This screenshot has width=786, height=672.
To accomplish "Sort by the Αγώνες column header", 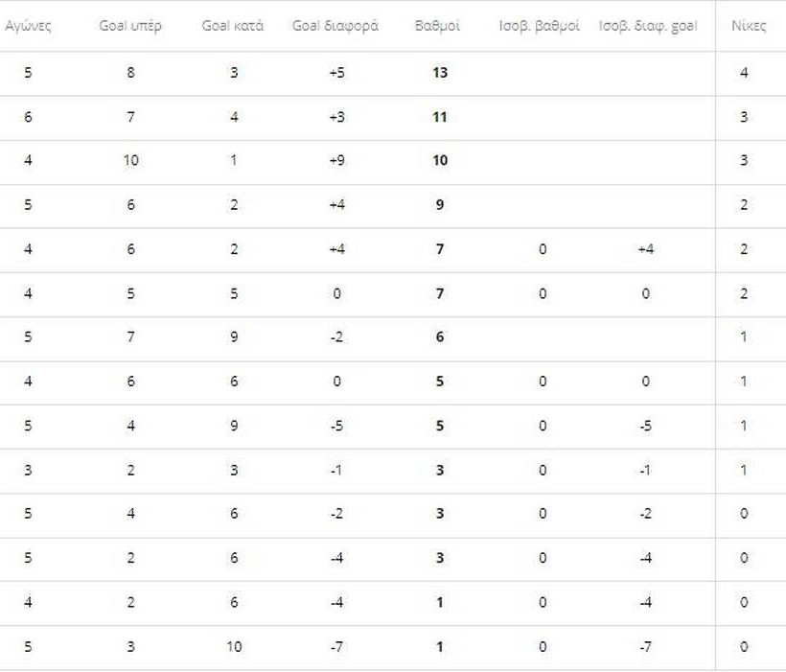I will (28, 26).
